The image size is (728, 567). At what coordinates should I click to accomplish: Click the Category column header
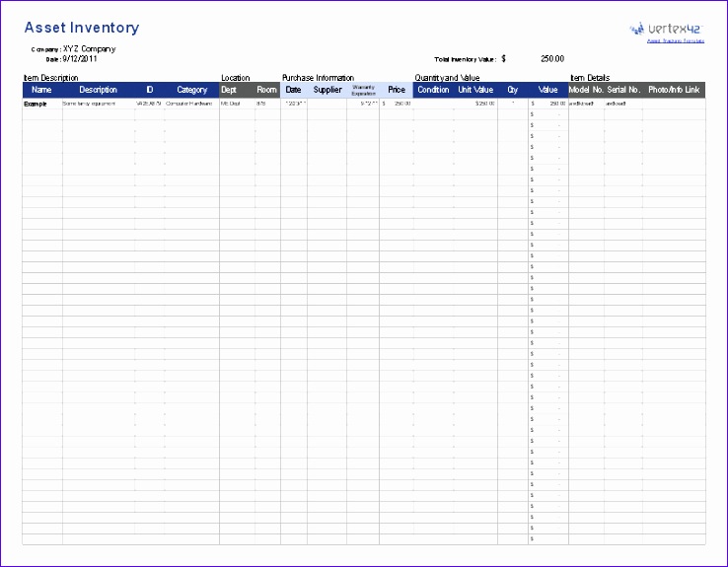coord(191,90)
